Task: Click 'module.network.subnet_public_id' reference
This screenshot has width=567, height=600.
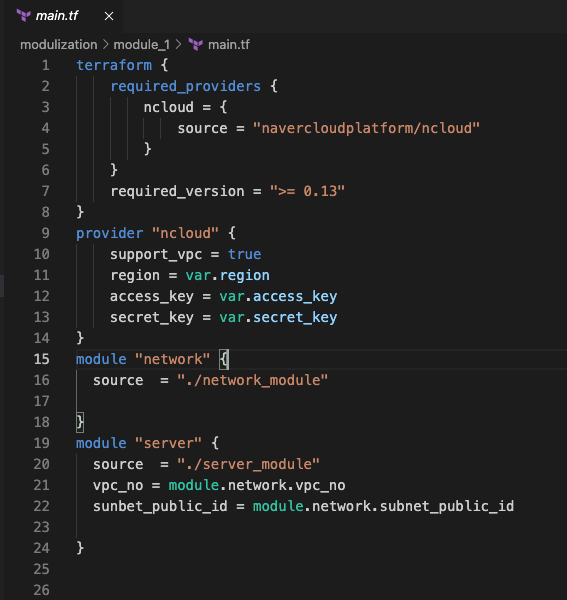Action: 383,506
